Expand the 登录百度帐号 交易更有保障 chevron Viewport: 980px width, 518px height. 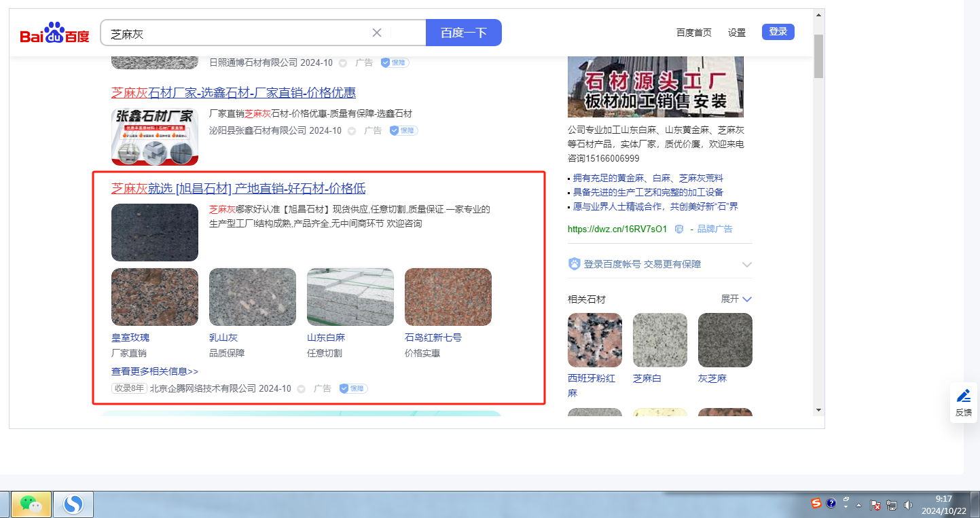(747, 264)
